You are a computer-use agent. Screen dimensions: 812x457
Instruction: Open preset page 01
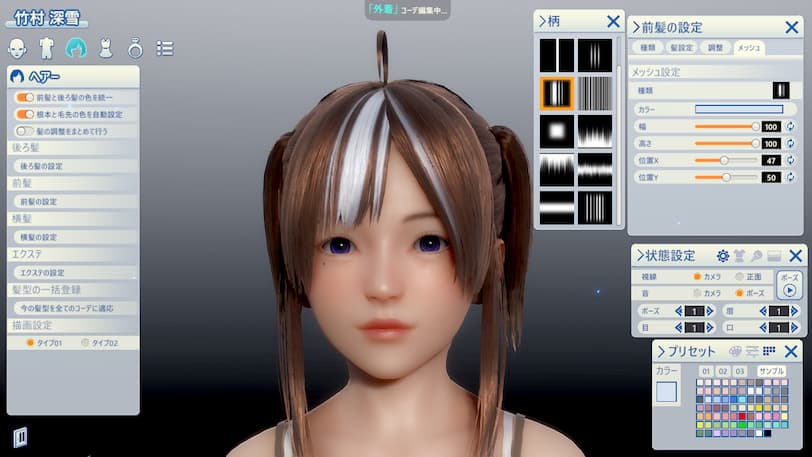[x=706, y=371]
